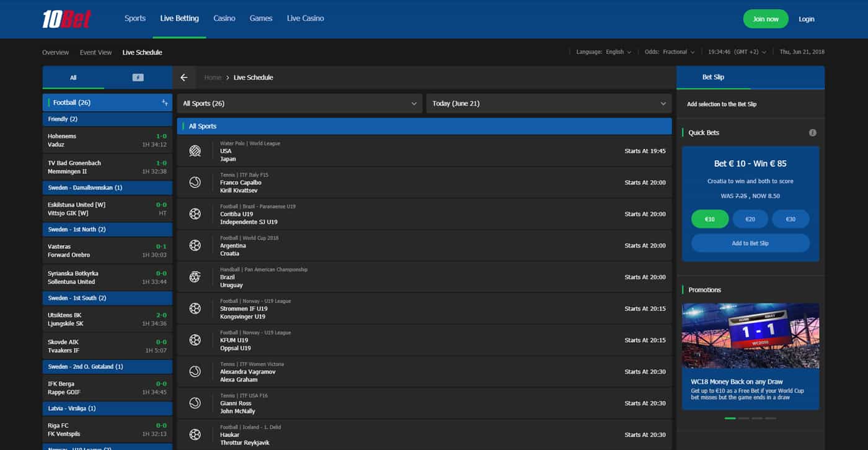
Task: Select the second promotion carousel indicator
Action: point(743,418)
